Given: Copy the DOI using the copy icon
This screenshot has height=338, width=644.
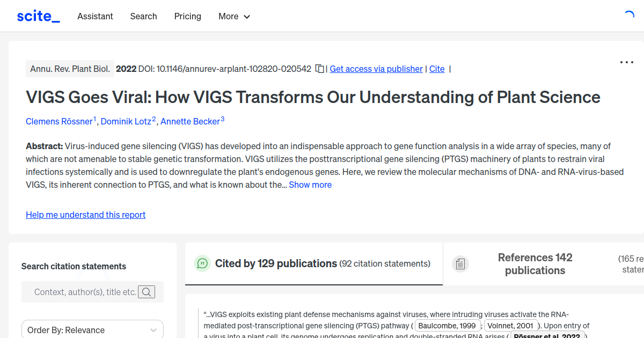Looking at the screenshot, I should (319, 69).
